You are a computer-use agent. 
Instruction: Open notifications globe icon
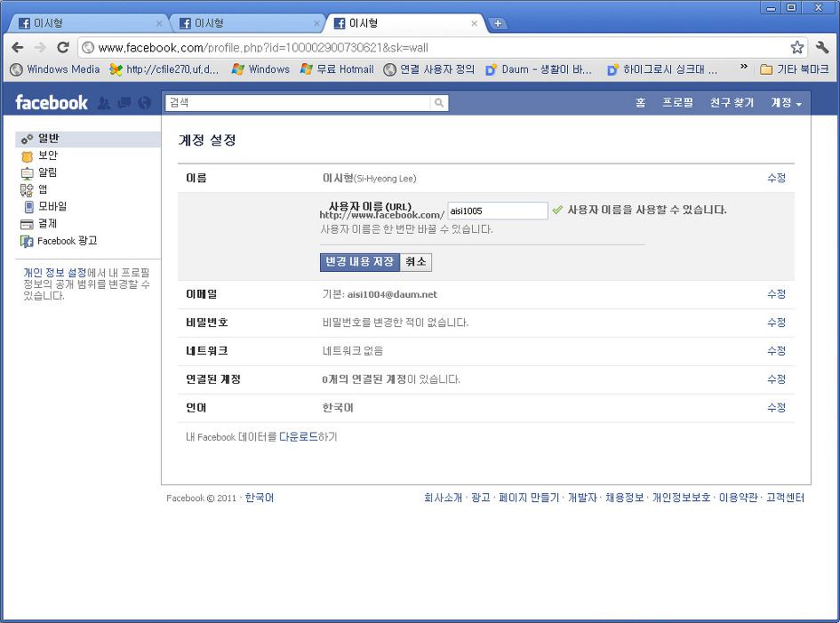[x=145, y=103]
